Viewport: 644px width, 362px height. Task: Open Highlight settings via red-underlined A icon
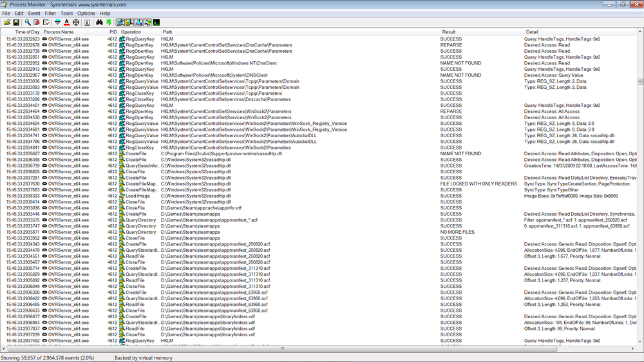66,23
